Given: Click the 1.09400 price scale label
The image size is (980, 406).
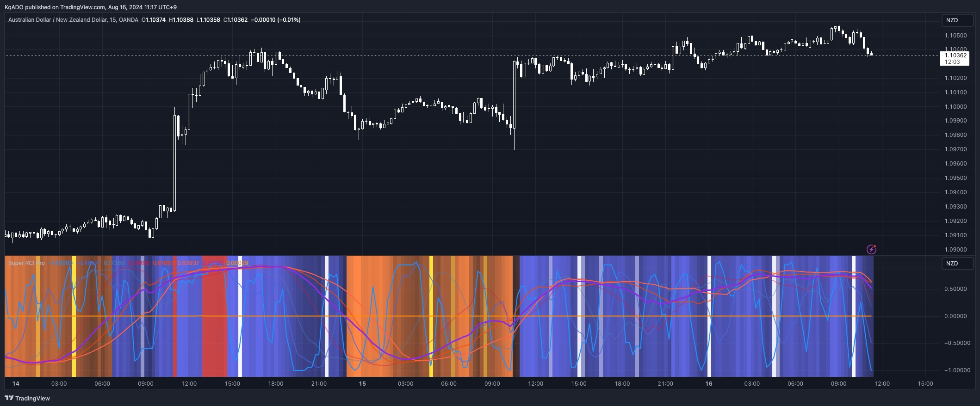Looking at the screenshot, I should tap(955, 192).
